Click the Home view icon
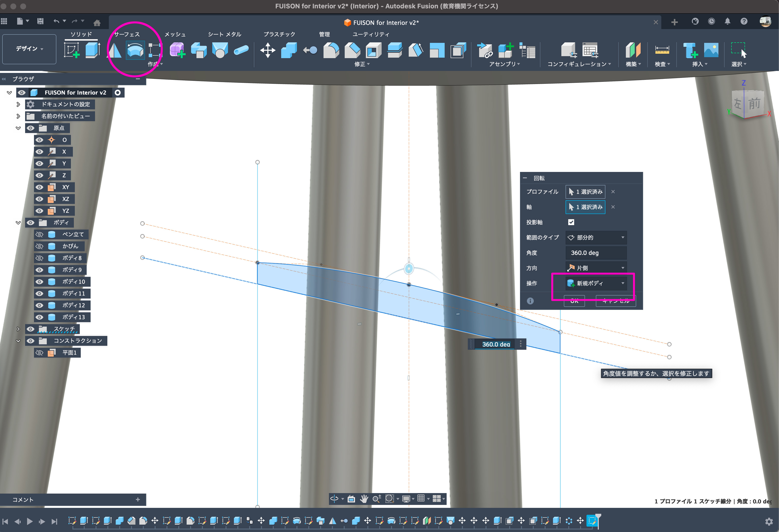 (97, 23)
